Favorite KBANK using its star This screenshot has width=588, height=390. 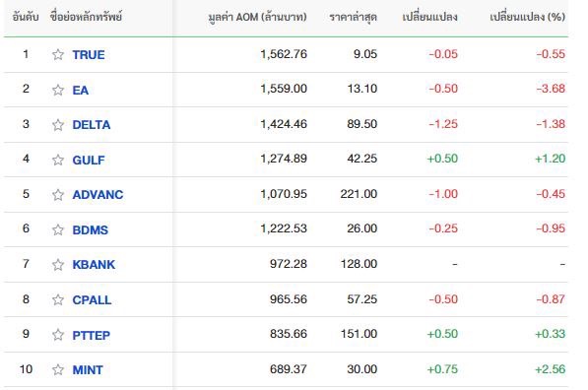pos(58,265)
